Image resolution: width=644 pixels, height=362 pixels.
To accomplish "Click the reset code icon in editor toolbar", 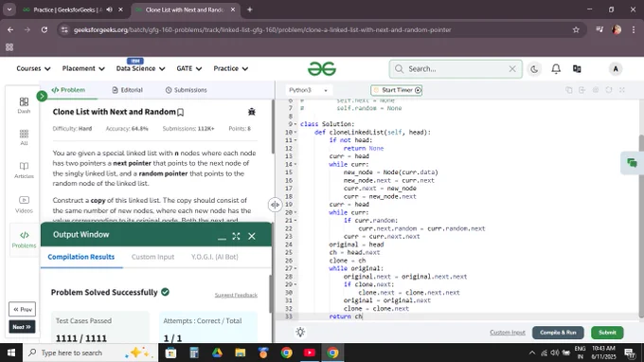I will tap(609, 90).
